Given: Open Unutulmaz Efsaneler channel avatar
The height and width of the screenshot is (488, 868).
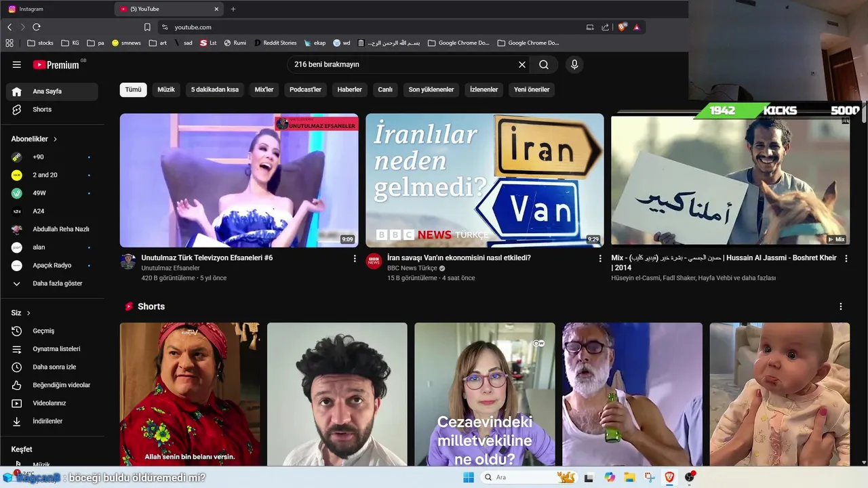Looking at the screenshot, I should (x=128, y=262).
